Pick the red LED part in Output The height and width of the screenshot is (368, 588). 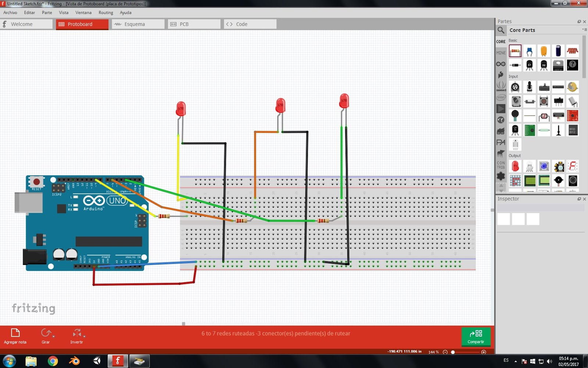click(x=515, y=166)
